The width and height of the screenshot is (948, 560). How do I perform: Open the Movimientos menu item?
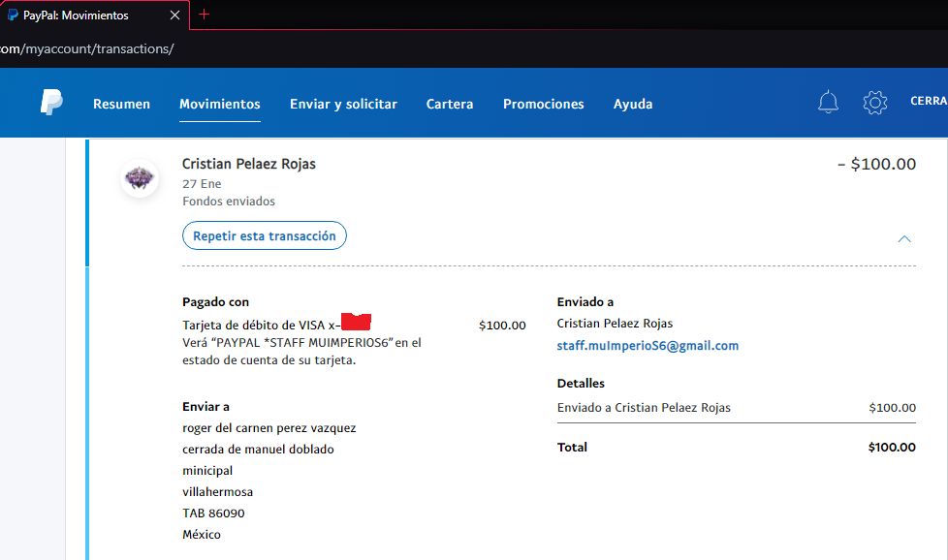(x=219, y=104)
